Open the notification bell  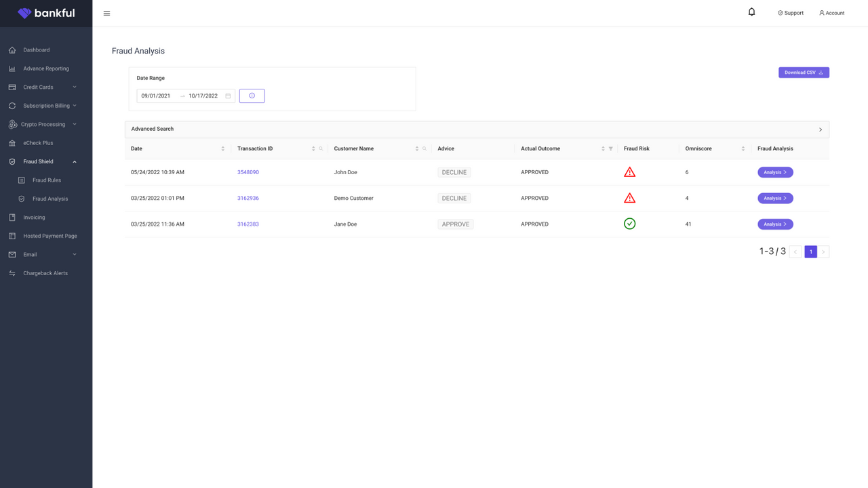coord(751,12)
